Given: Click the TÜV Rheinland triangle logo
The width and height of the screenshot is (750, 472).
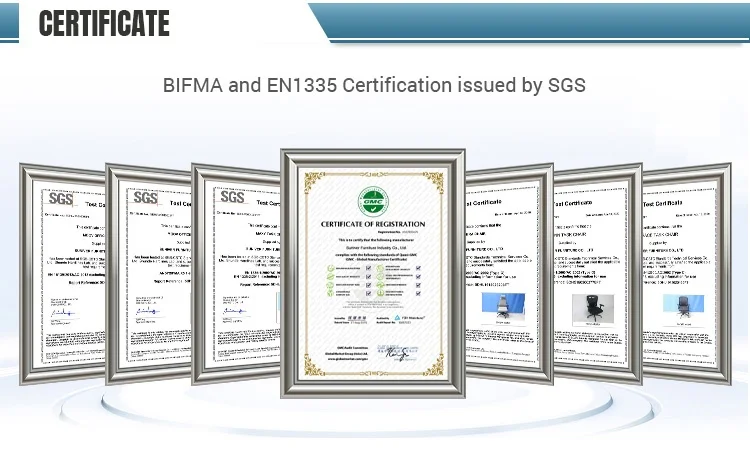Looking at the screenshot, I should [x=397, y=318].
